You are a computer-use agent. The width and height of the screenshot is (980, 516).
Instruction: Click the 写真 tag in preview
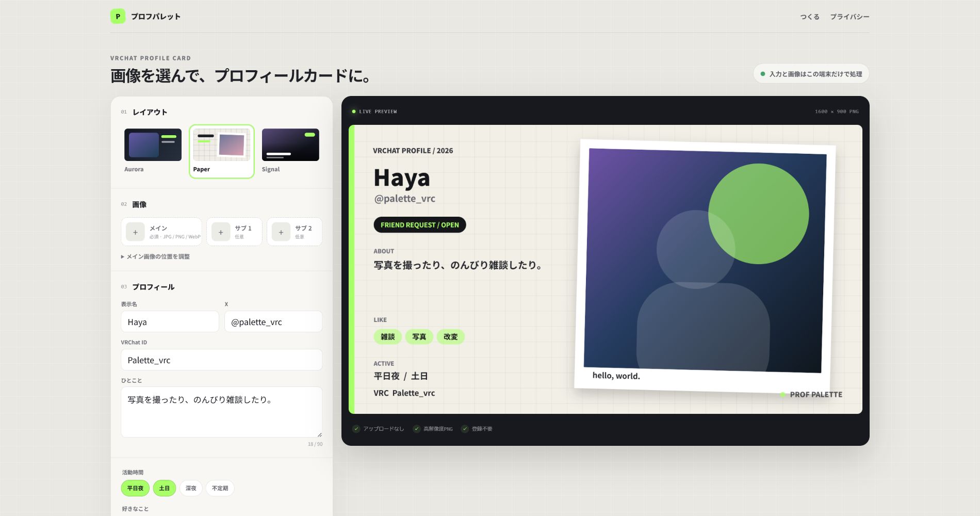pos(419,337)
